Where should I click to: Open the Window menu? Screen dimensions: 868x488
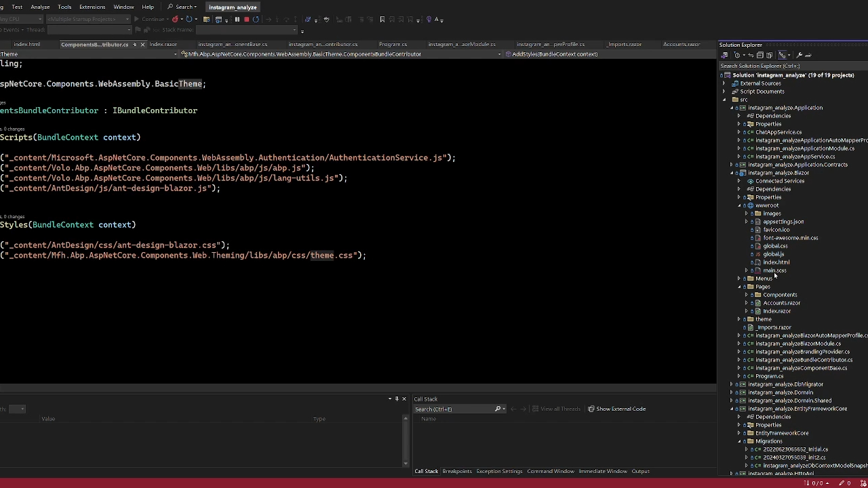[x=123, y=7]
